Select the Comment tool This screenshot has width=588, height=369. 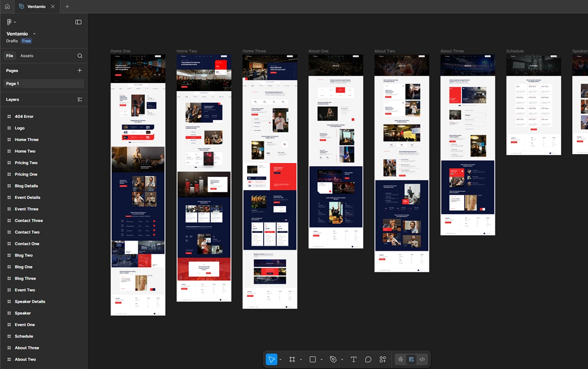(x=368, y=359)
